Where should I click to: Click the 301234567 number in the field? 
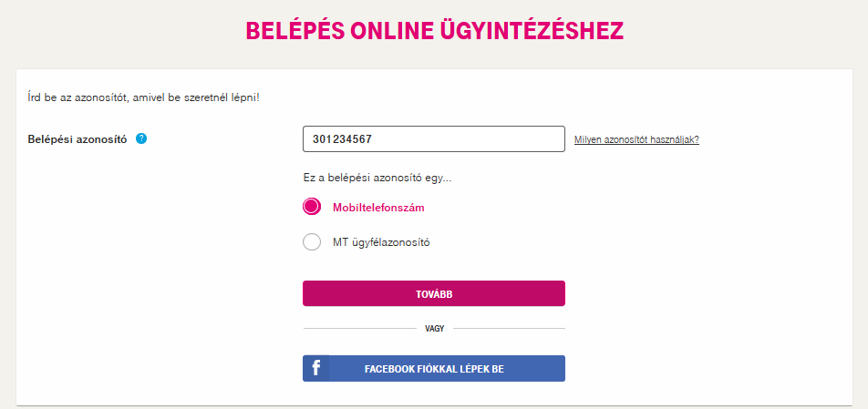[342, 139]
